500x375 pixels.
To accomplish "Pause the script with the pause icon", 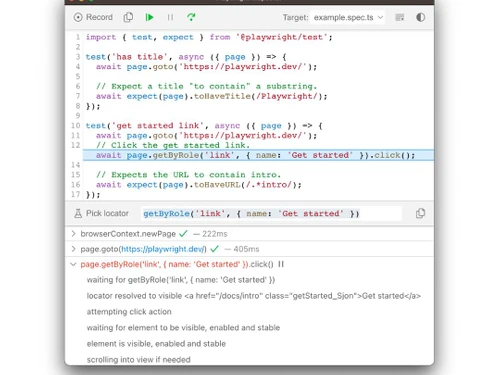I will pyautogui.click(x=170, y=17).
